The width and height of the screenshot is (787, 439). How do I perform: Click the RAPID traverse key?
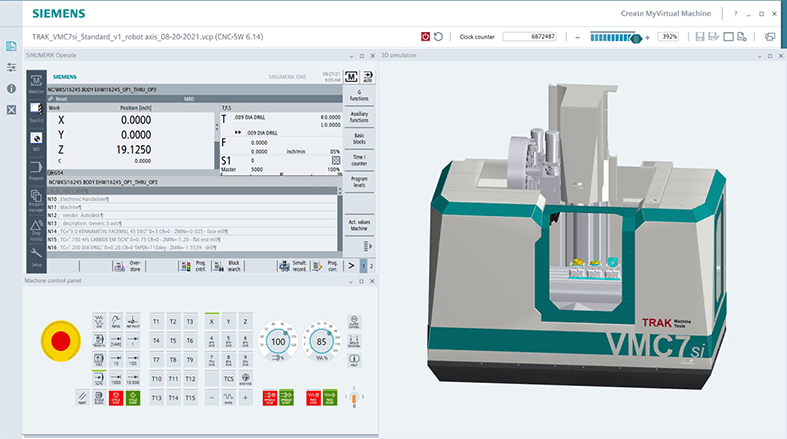(228, 398)
